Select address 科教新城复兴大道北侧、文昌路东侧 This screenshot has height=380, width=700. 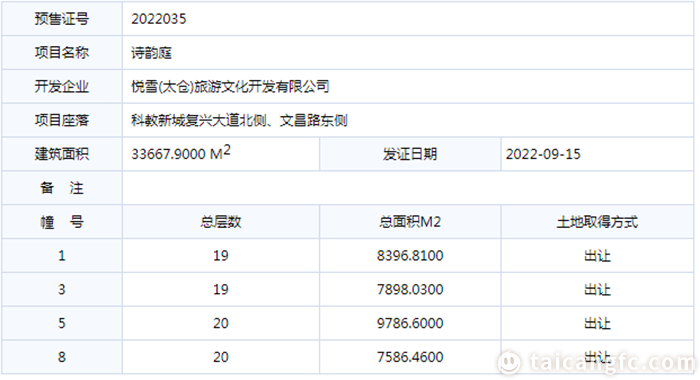click(239, 121)
